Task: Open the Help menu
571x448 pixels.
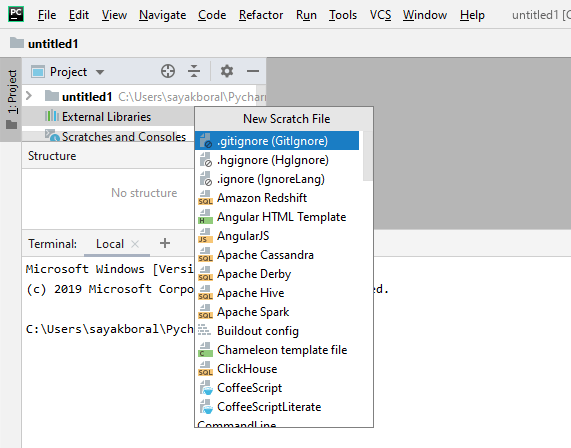Action: click(472, 15)
